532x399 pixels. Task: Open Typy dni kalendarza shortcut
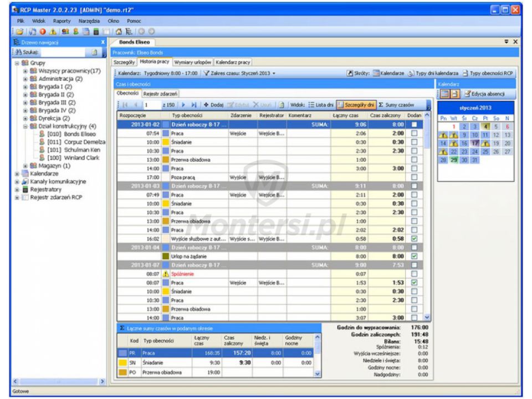pyautogui.click(x=433, y=73)
